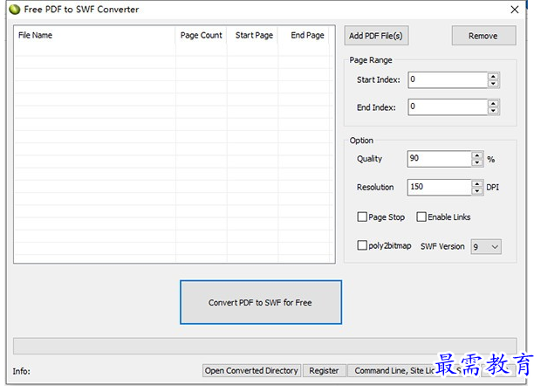Screen dimensions: 541x392
Task: Start Convert PDF to SWF for Free
Action: [x=261, y=302]
